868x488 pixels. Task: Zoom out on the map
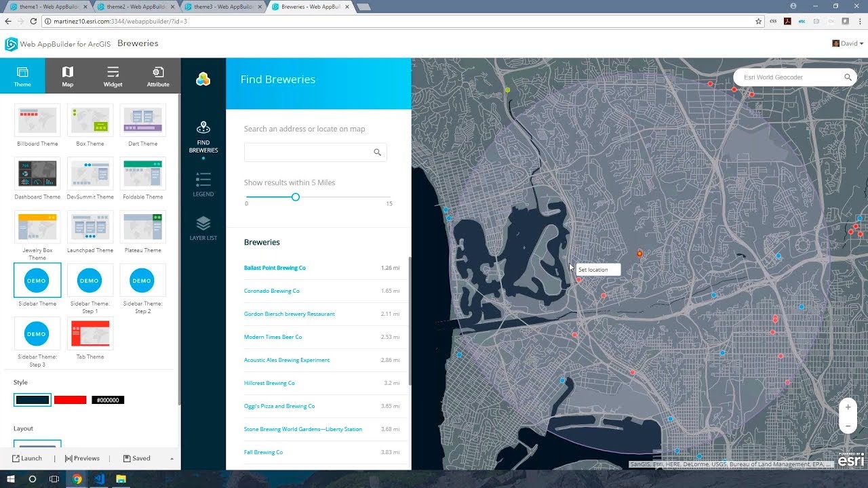point(848,426)
